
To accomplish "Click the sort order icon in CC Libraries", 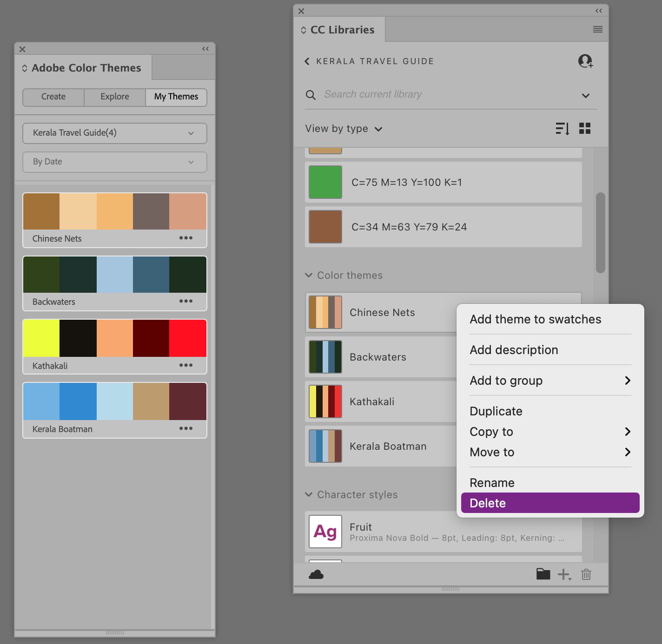I will 563,128.
